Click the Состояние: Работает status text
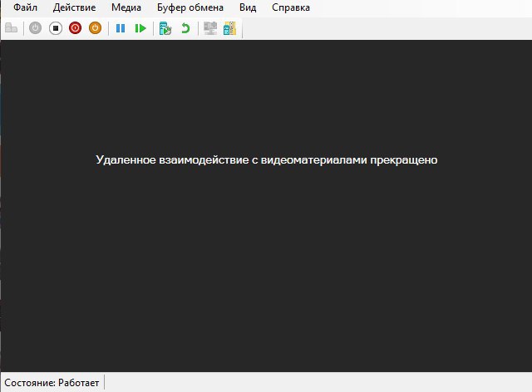 pyautogui.click(x=52, y=383)
